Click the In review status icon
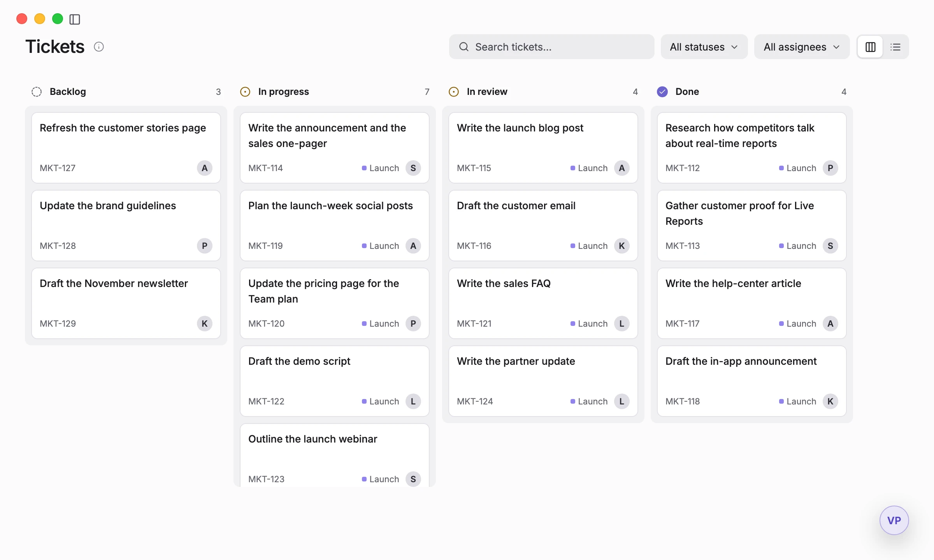934x560 pixels. (x=454, y=92)
